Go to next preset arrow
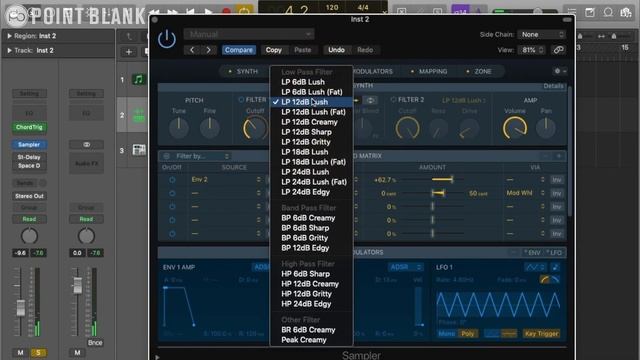 (x=208, y=50)
